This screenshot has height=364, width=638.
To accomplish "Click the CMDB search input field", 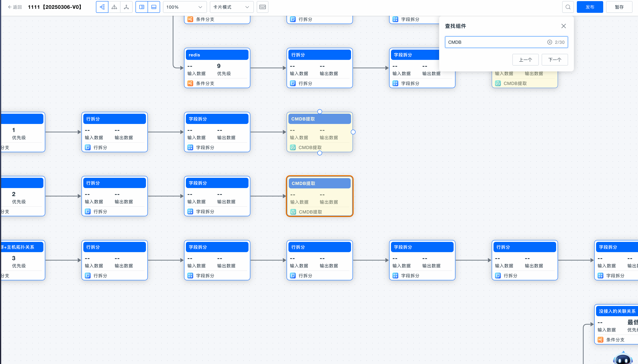I will coord(495,42).
